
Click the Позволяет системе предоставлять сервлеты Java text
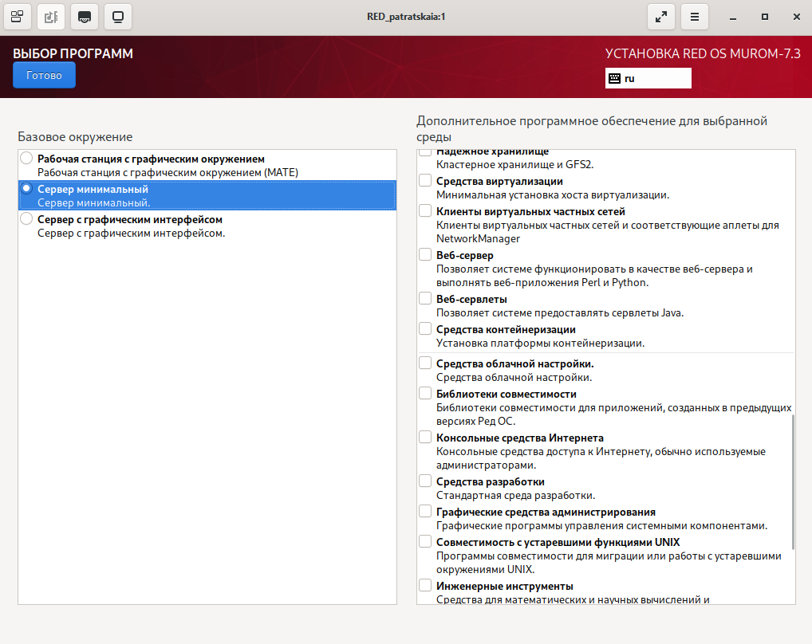coord(560,313)
